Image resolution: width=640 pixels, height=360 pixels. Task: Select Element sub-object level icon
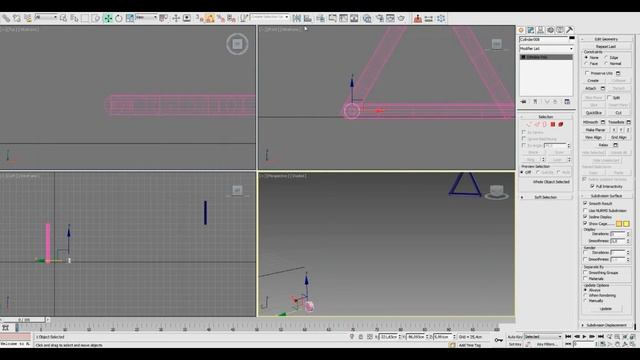pos(561,124)
